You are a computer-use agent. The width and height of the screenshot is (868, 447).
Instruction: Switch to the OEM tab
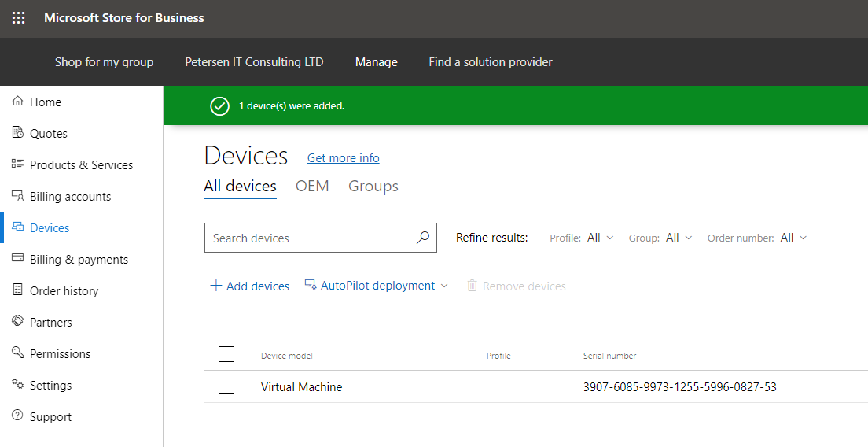(312, 186)
